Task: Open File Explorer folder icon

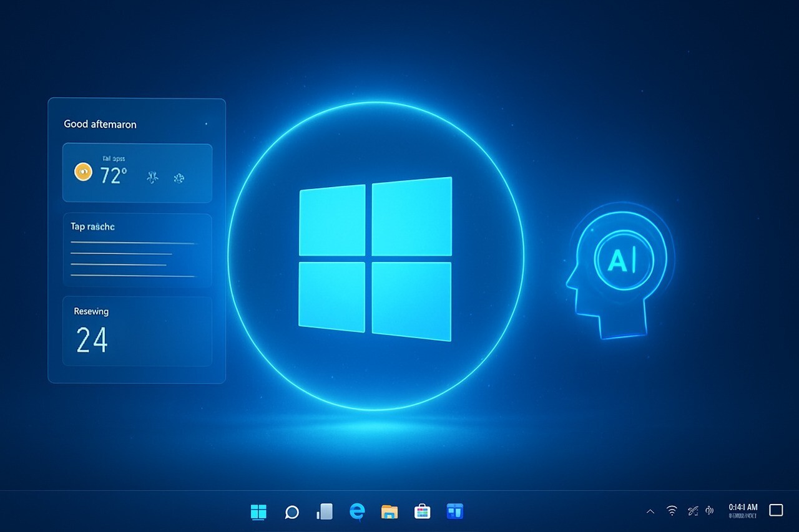Action: coord(390,512)
